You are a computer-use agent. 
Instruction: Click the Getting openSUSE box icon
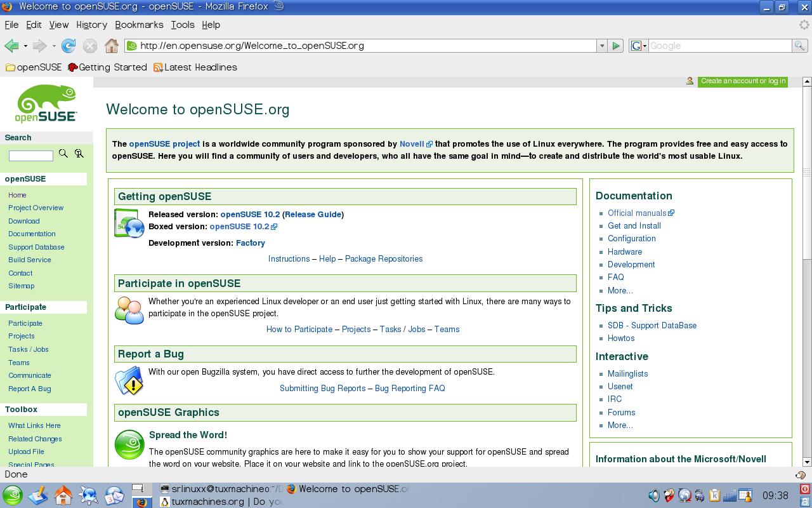click(129, 224)
